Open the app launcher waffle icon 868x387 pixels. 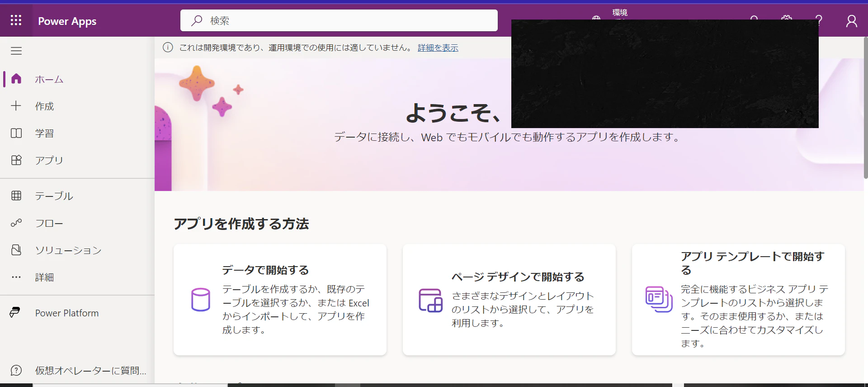[x=16, y=20]
